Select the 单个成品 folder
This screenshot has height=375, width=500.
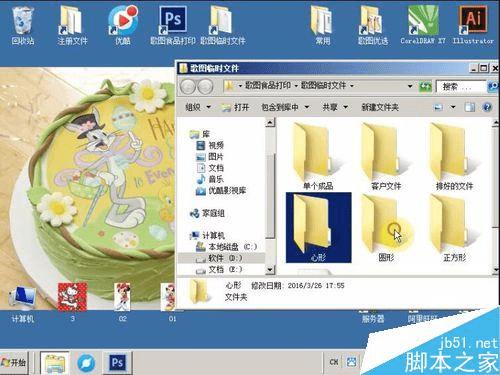(x=318, y=157)
